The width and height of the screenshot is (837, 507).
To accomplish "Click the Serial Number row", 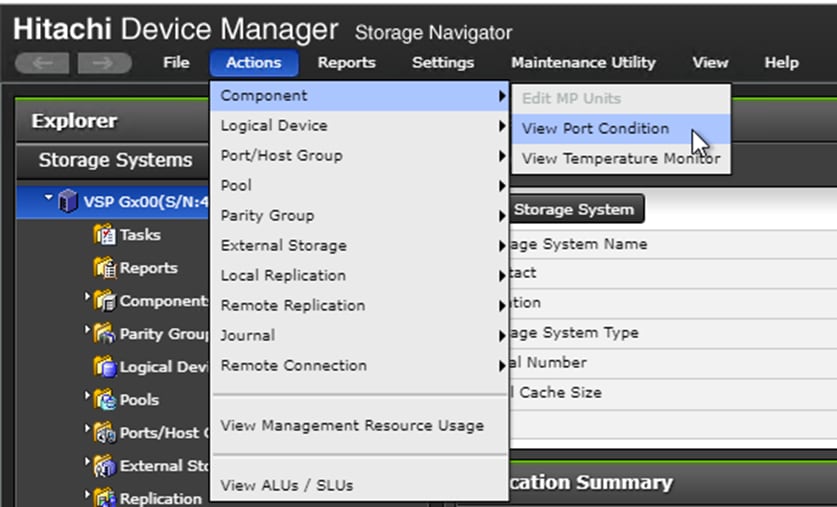I will coord(673,363).
